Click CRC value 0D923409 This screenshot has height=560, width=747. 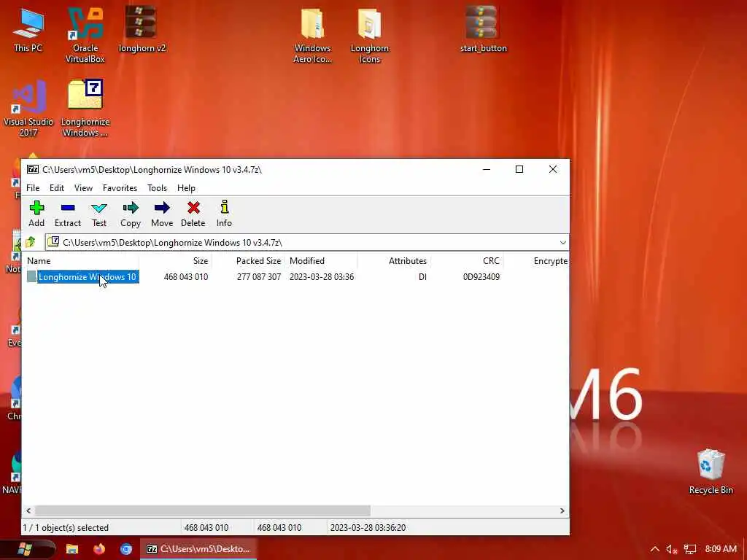coord(481,276)
